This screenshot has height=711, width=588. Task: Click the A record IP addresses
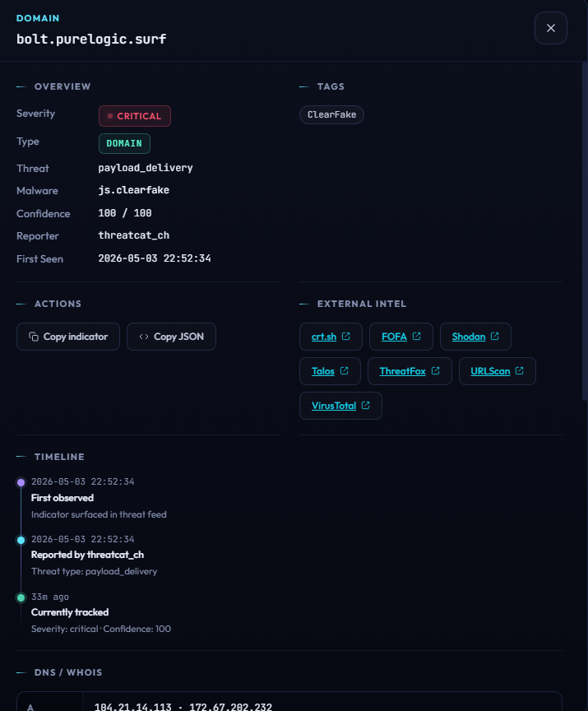point(183,706)
